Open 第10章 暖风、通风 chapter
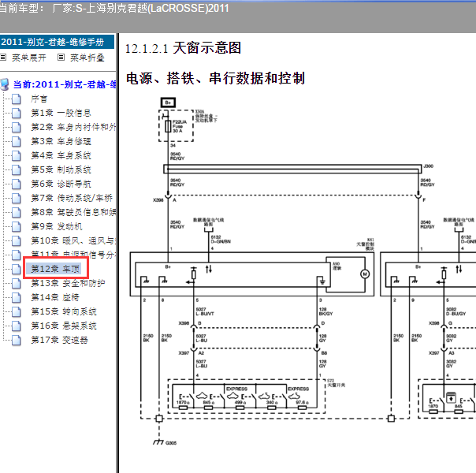The height and width of the screenshot is (473, 476). [x=73, y=240]
